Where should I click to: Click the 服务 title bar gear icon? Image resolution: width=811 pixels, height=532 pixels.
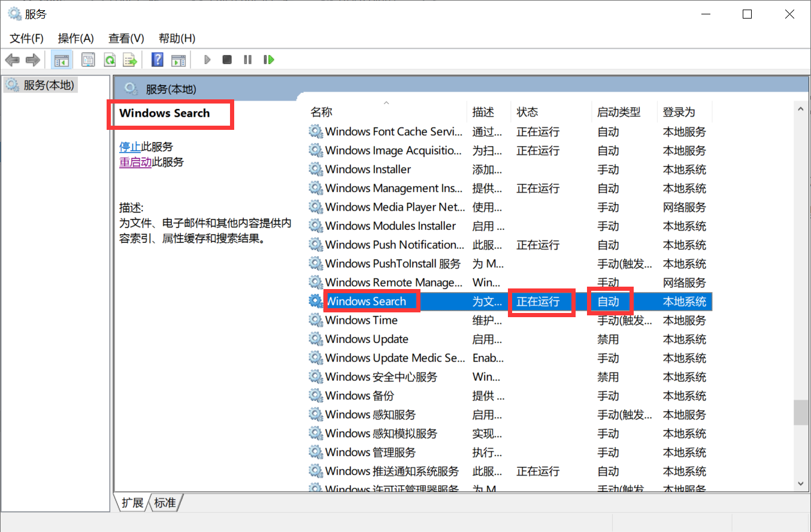(14, 14)
